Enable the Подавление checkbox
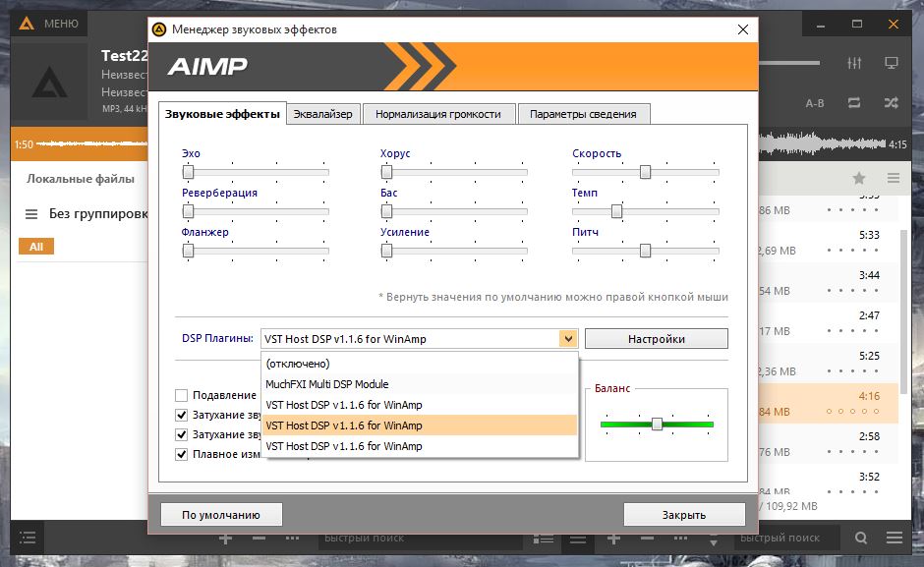This screenshot has height=567, width=924. click(182, 395)
